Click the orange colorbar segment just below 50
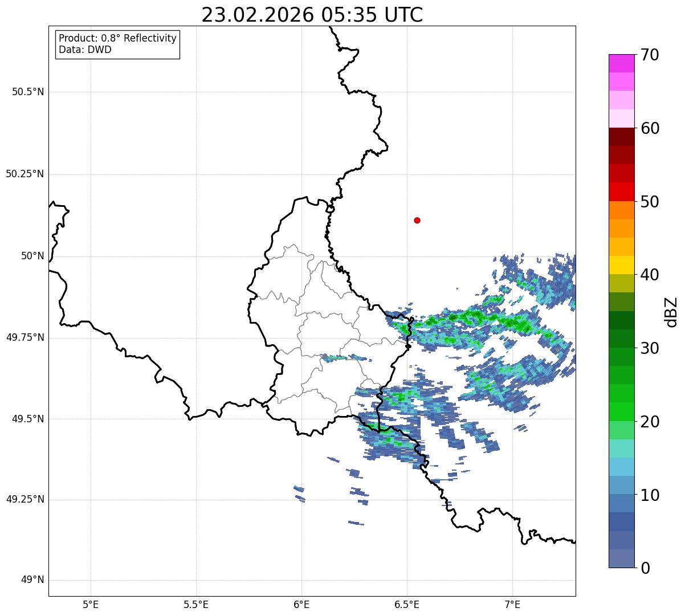 click(x=621, y=210)
